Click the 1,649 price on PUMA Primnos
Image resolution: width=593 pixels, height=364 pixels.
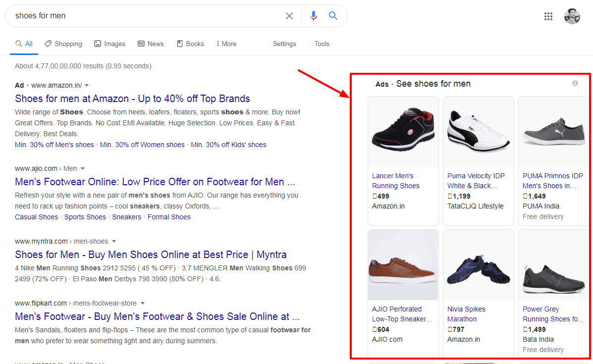[534, 196]
